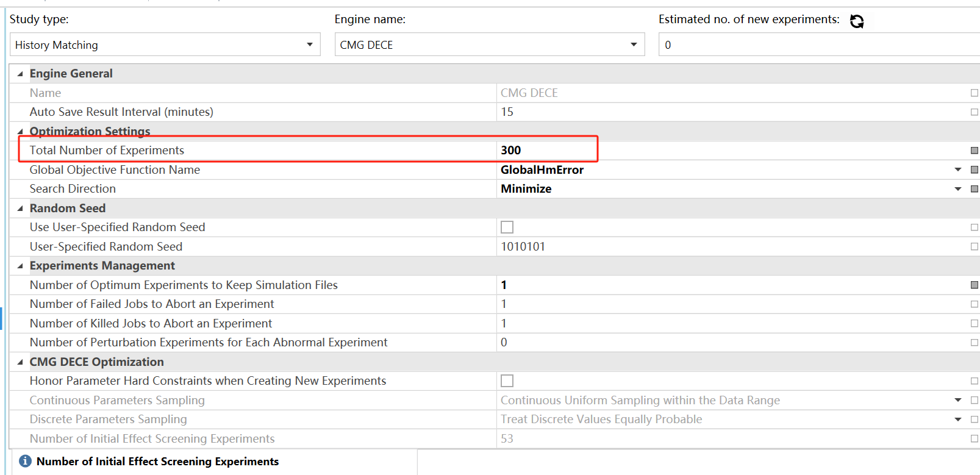Image resolution: width=980 pixels, height=475 pixels.
Task: Click refresh icon beside estimated experiments
Action: (856, 21)
